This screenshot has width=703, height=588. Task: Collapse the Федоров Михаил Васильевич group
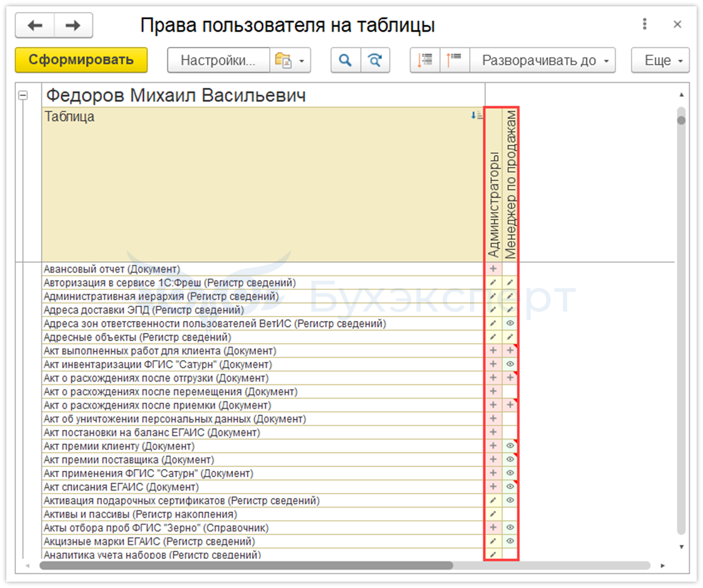coord(23,96)
